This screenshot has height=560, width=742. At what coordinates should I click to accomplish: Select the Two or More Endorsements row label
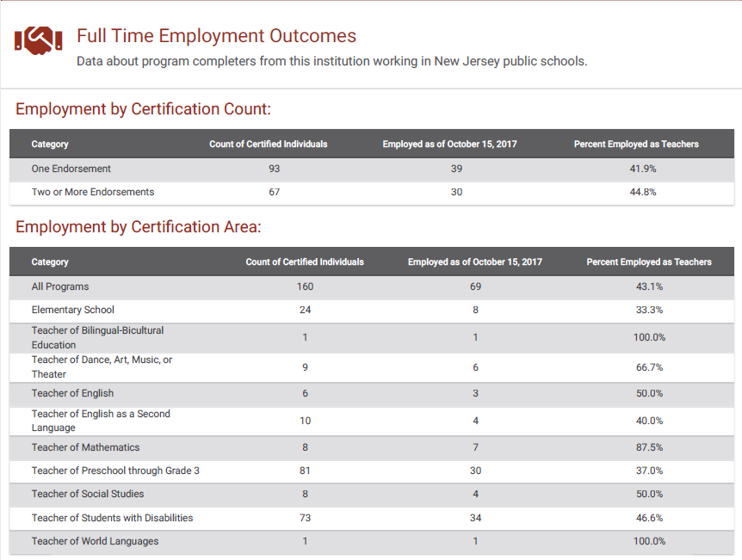click(x=93, y=192)
